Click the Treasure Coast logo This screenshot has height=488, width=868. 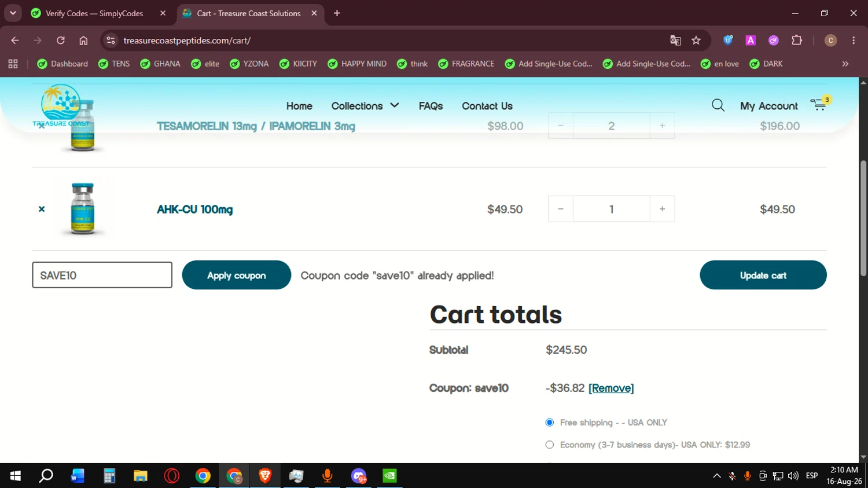[x=61, y=105]
